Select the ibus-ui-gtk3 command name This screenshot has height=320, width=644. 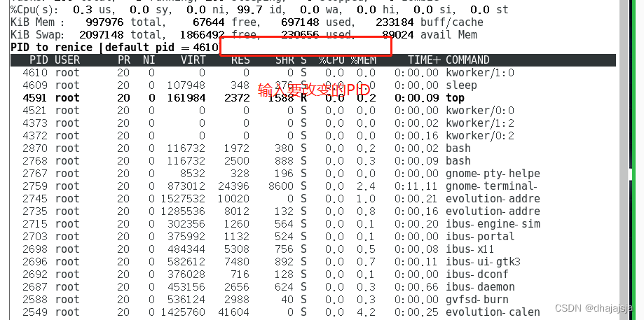tap(483, 262)
